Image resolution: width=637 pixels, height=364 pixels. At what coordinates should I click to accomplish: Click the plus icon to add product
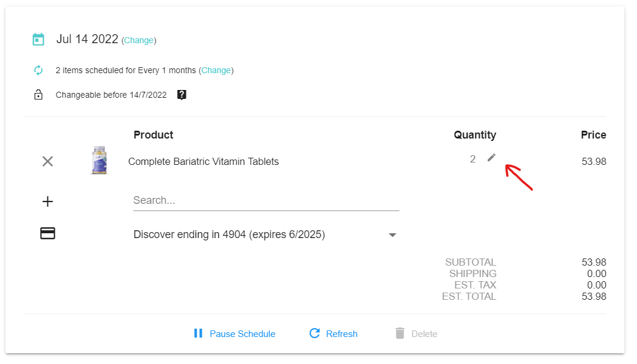coord(47,201)
